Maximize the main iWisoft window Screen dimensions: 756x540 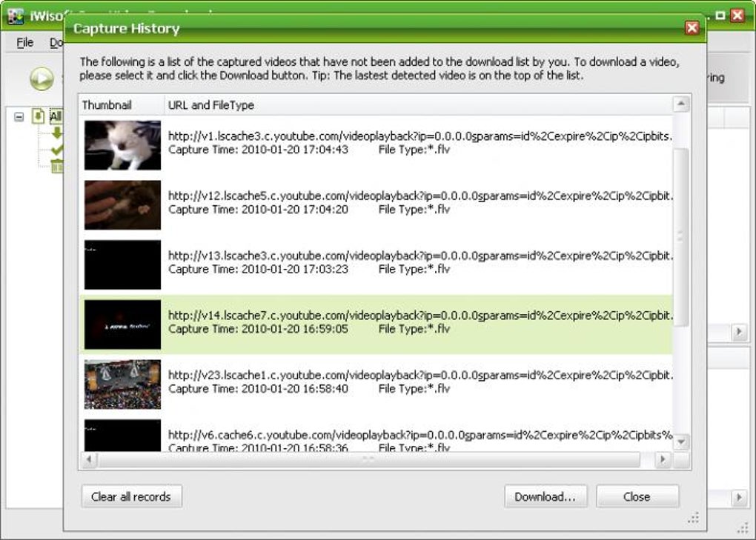(x=720, y=16)
